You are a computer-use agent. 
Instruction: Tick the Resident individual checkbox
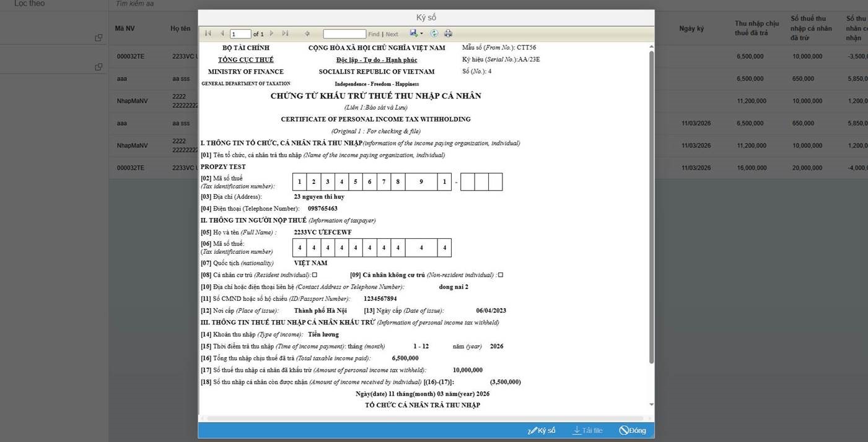coord(315,275)
